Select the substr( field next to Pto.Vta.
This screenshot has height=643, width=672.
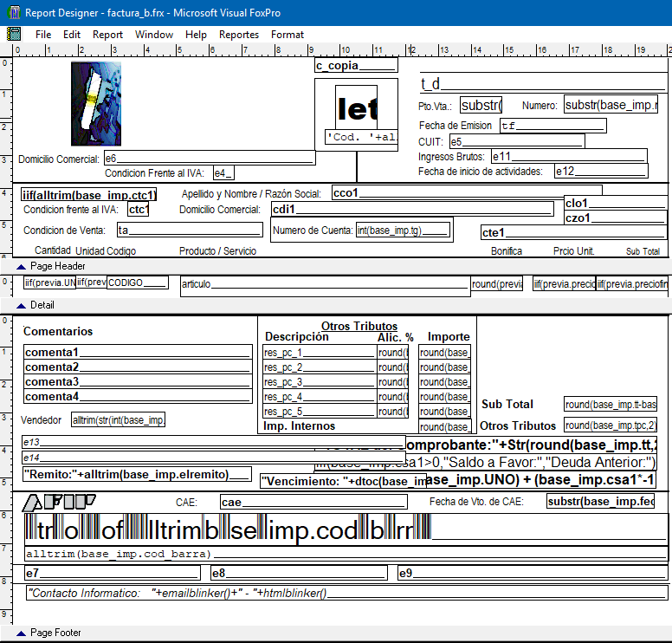coord(481,105)
